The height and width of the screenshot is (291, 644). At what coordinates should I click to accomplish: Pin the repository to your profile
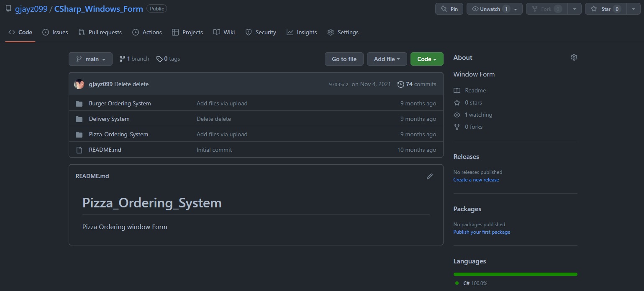click(x=449, y=9)
